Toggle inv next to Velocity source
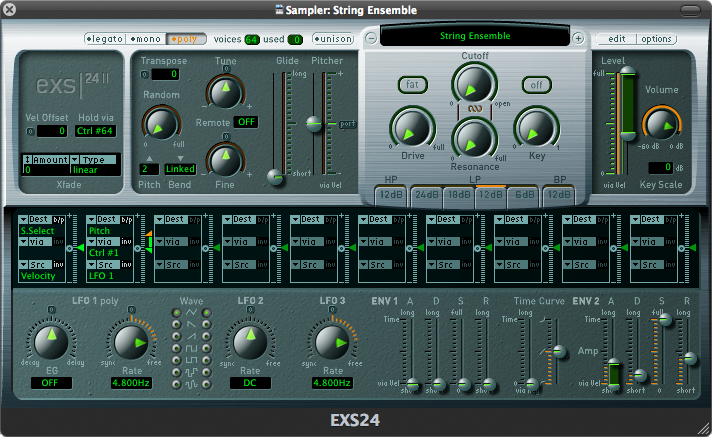Viewport: 712px width, 437px height. pyautogui.click(x=59, y=264)
